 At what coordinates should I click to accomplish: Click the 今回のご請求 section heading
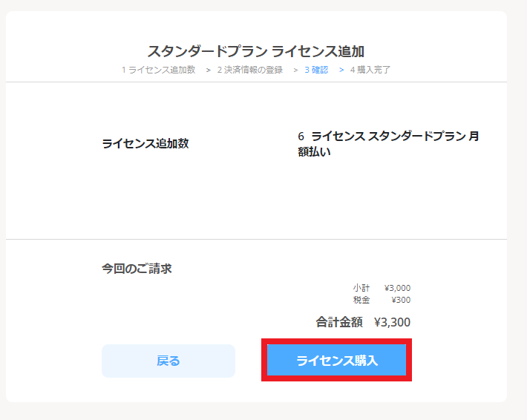tap(137, 269)
